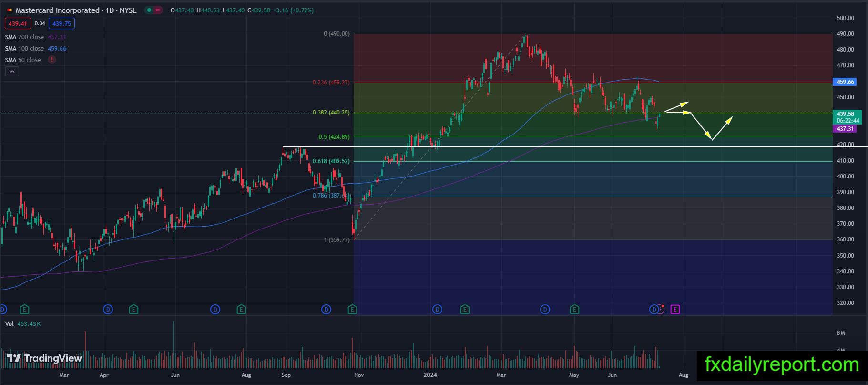Click the 0.34 spread value
Viewport: 868px width, 385px height.
point(40,23)
